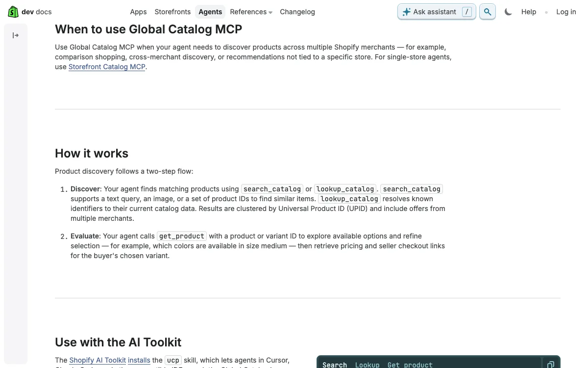
Task: Follow the Storefront Catalog MCP link
Action: coord(107,67)
